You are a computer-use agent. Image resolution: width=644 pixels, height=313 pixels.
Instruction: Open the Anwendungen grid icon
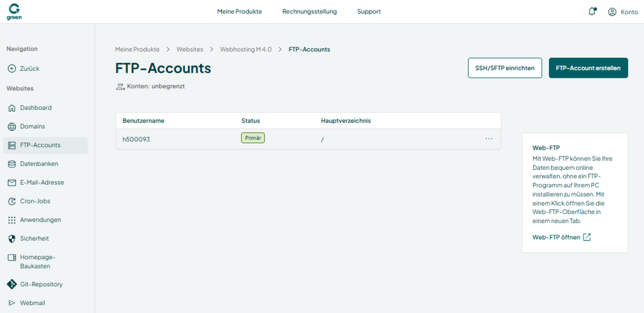[x=12, y=220]
